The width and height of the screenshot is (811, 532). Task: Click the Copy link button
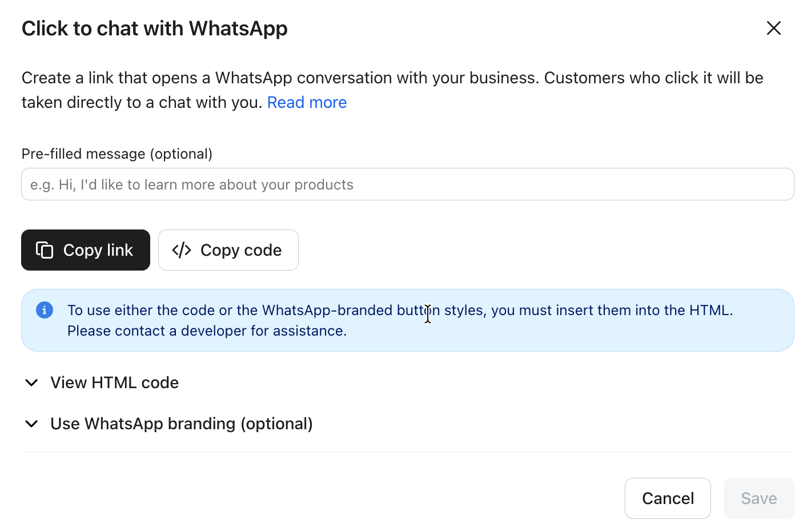[x=85, y=249]
